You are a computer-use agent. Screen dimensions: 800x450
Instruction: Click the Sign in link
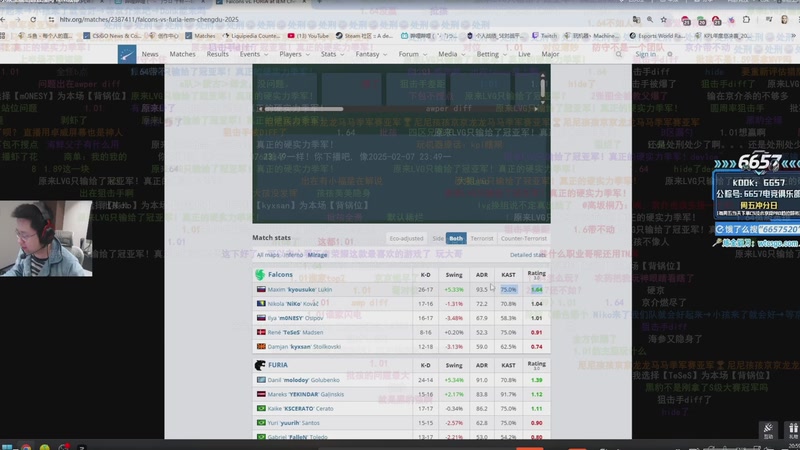point(645,54)
